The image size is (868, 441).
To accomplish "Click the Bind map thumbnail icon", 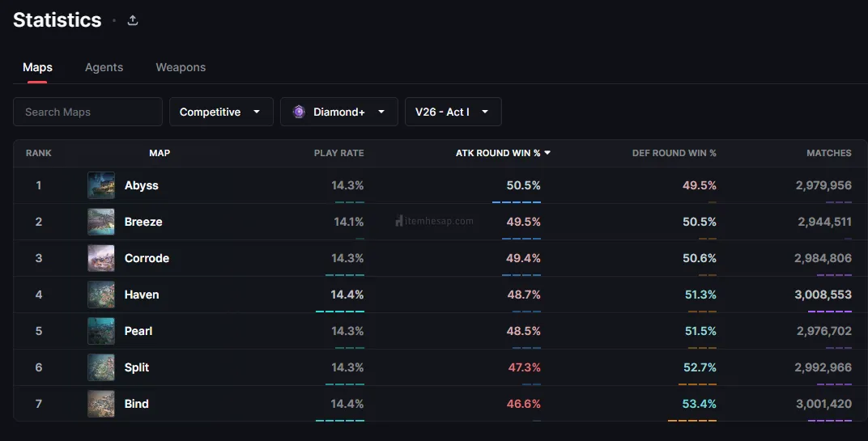I will coord(101,404).
